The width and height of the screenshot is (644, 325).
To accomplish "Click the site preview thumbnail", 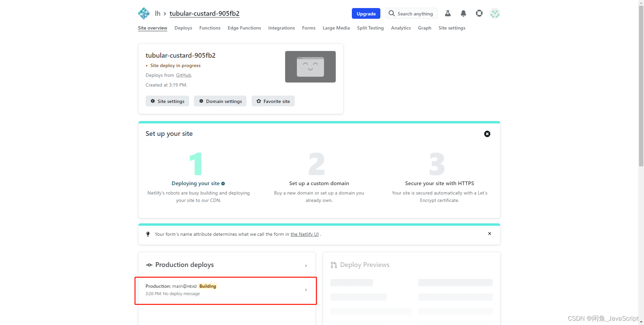I will (x=310, y=67).
